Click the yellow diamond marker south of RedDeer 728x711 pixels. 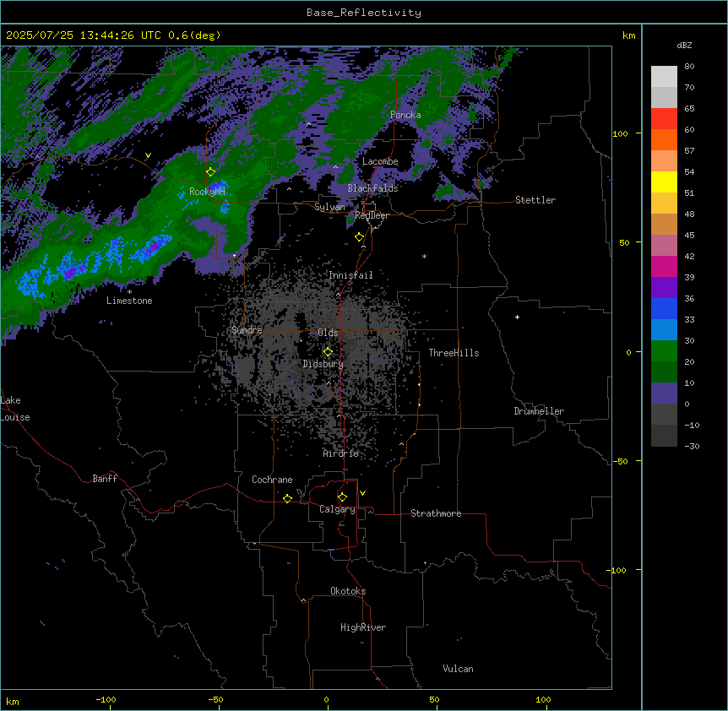coord(360,237)
